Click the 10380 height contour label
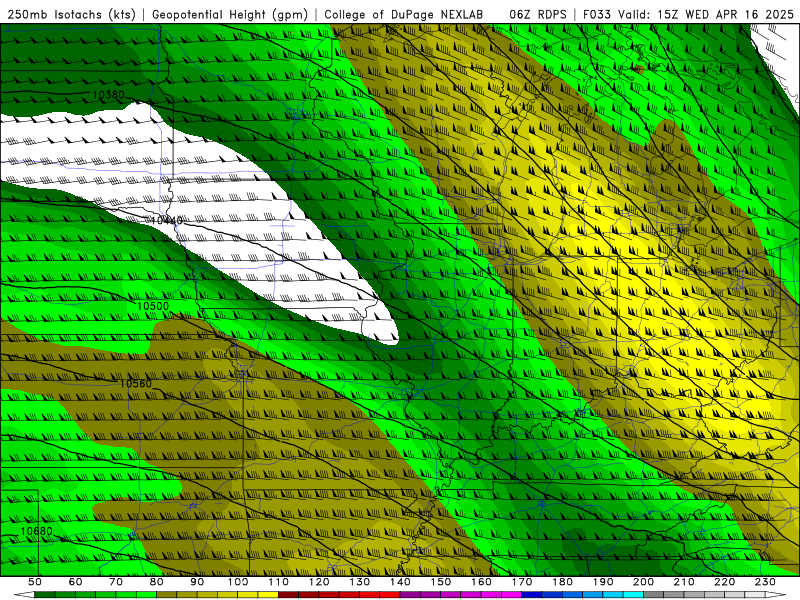This screenshot has height=600, width=800. (108, 95)
